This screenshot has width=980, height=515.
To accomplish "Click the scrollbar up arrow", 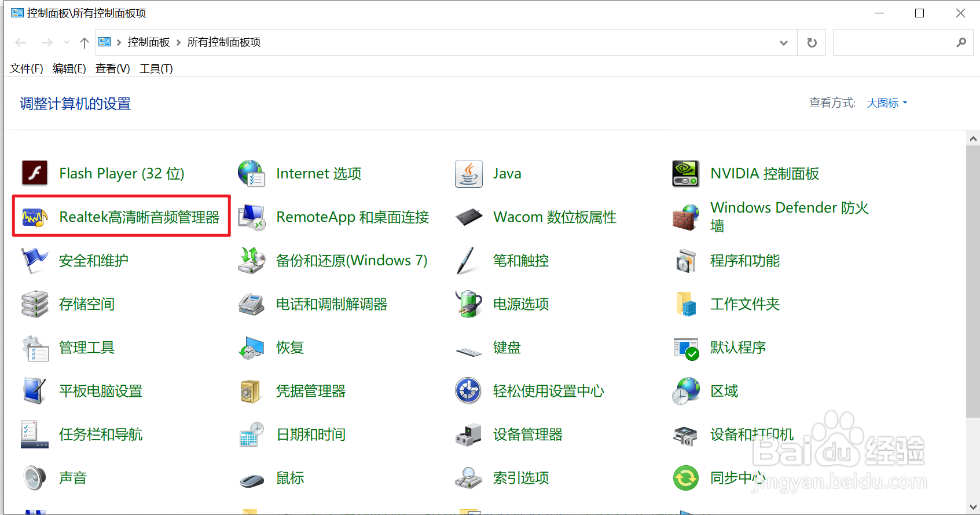I will click(x=973, y=139).
